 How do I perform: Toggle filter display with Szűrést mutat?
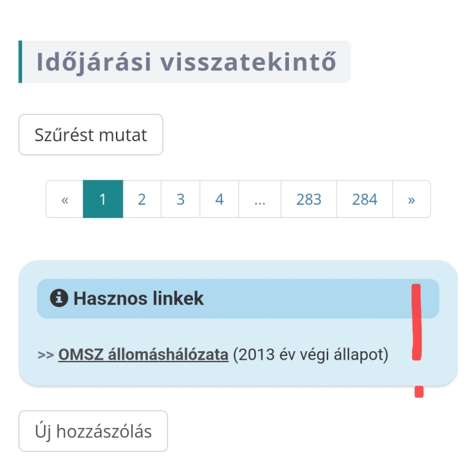click(91, 134)
